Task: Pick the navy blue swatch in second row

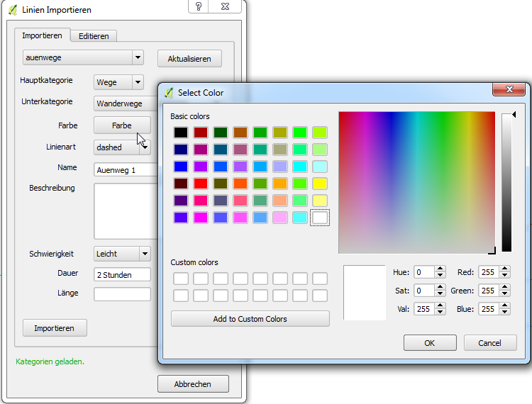Action: [x=181, y=150]
